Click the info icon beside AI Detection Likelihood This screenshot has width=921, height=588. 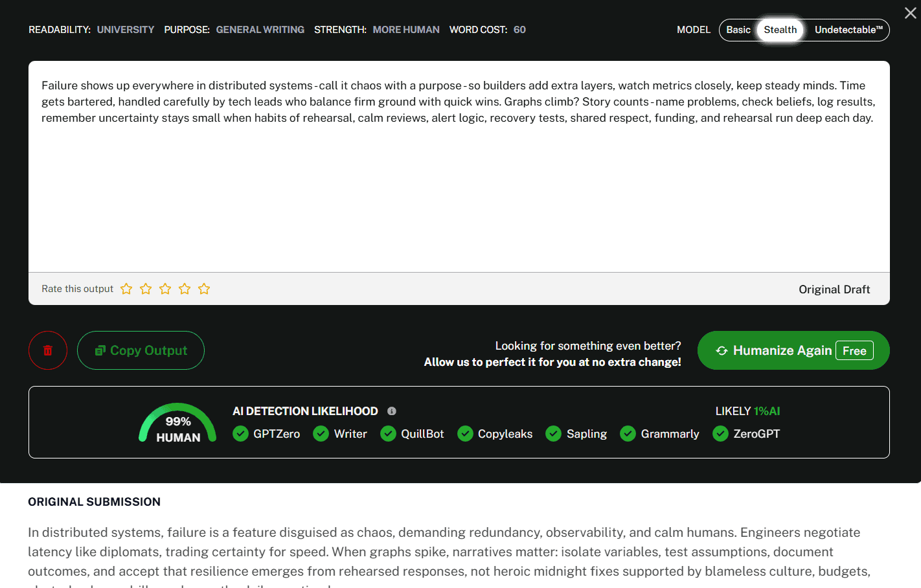pos(392,411)
